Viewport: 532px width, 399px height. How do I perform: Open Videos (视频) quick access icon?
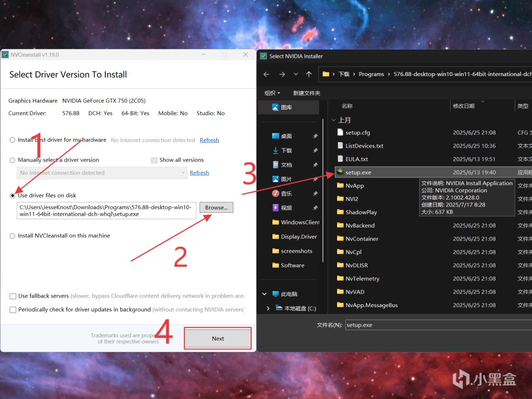point(276,208)
